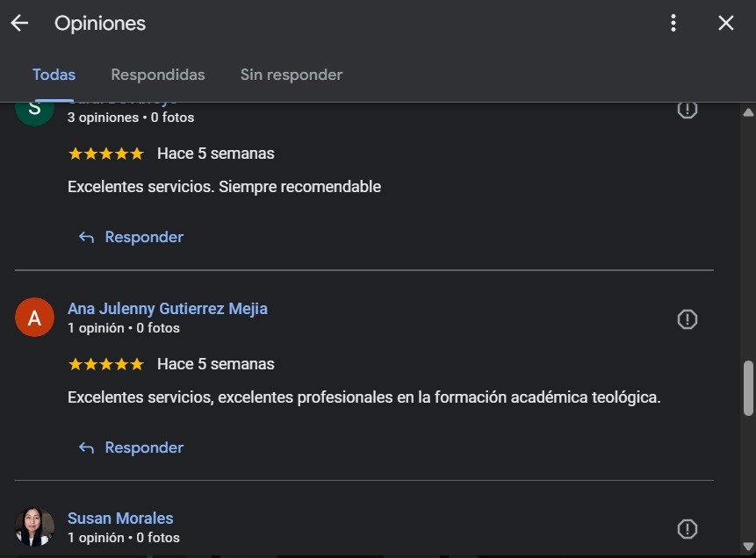The image size is (756, 558).
Task: Click the green 'S' avatar icon
Action: (35, 111)
